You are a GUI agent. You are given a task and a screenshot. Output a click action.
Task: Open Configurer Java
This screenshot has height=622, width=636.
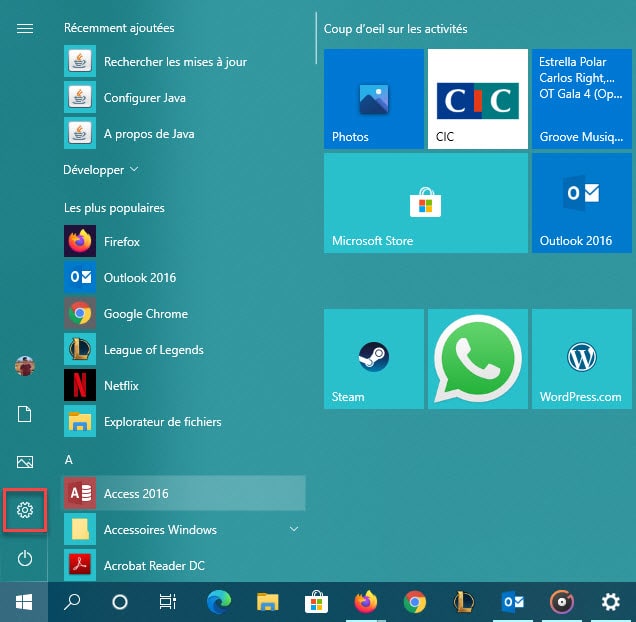click(x=185, y=97)
